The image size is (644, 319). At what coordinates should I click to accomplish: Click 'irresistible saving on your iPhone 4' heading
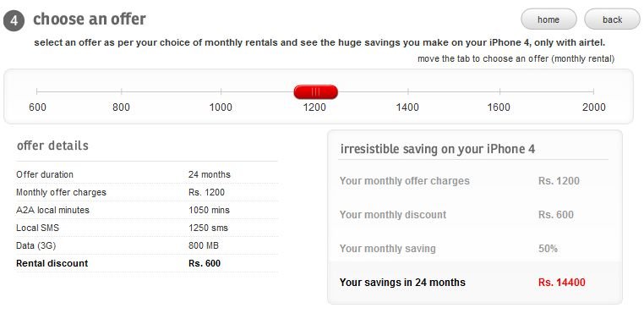438,149
